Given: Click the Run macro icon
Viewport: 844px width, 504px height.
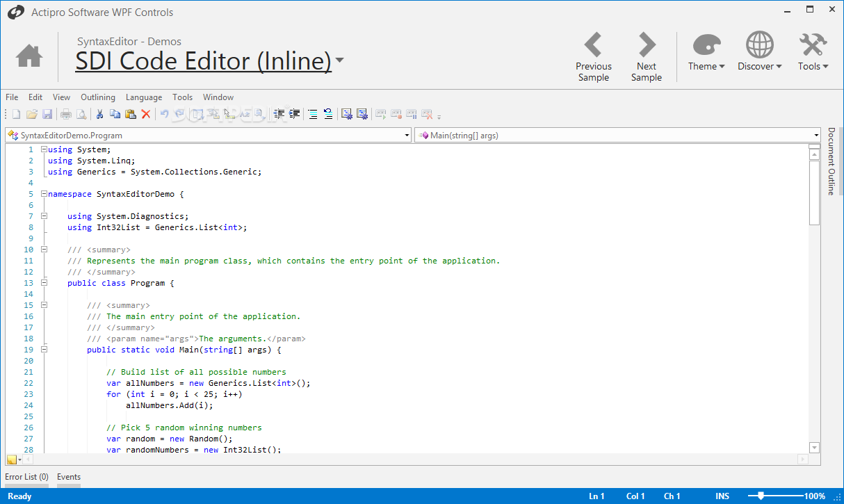Looking at the screenshot, I should click(x=380, y=114).
